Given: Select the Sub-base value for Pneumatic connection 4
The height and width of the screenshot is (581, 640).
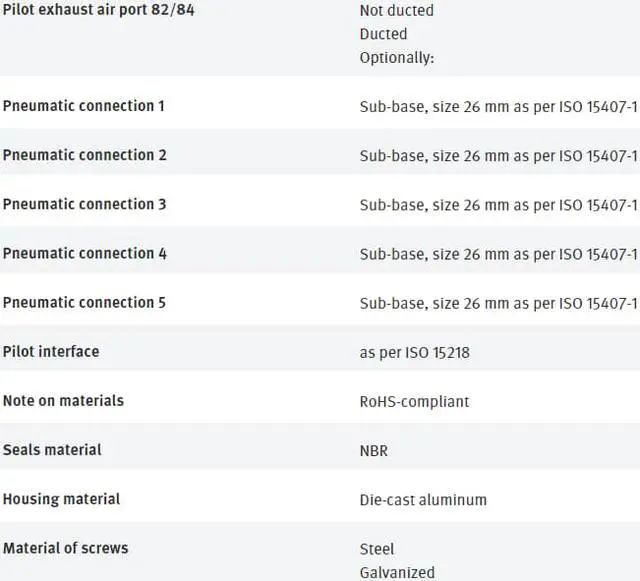Looking at the screenshot, I should click(498, 254).
